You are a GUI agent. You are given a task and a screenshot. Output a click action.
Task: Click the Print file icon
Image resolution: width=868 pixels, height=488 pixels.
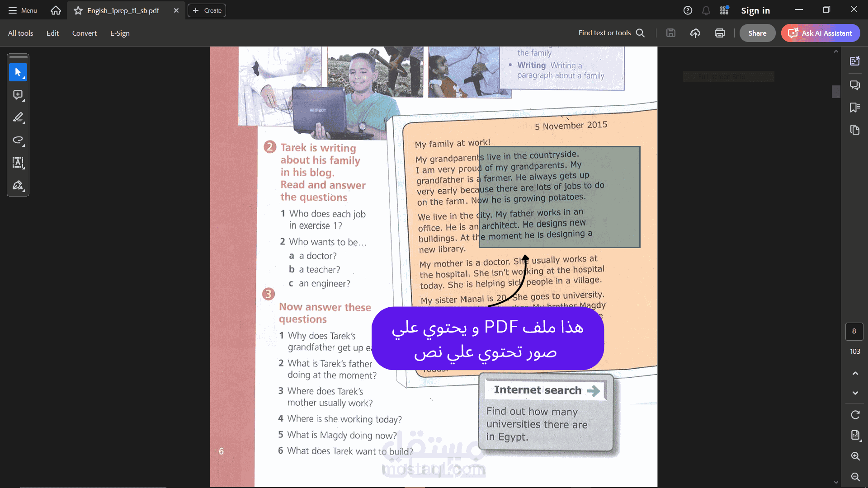tap(720, 33)
